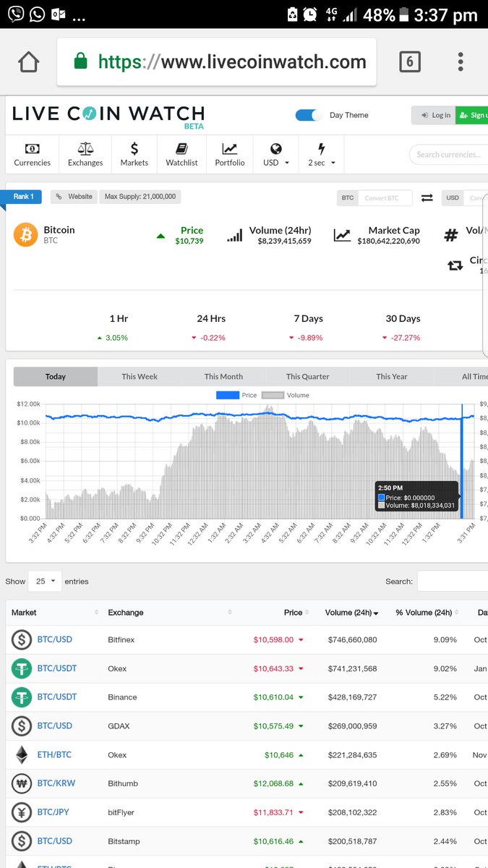Open the Show 25 entries dropdown
The image size is (488, 868).
coord(45,582)
